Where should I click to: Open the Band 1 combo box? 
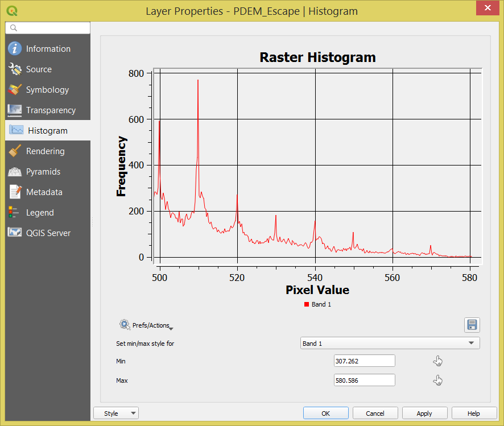click(x=390, y=343)
